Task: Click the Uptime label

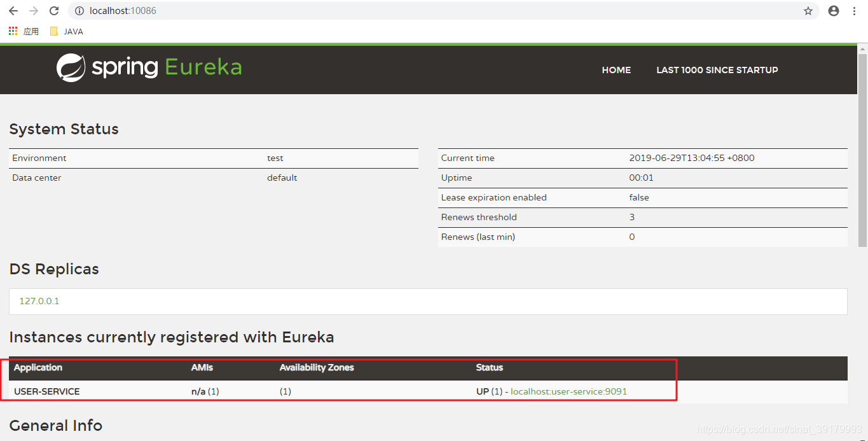Action: coord(457,178)
